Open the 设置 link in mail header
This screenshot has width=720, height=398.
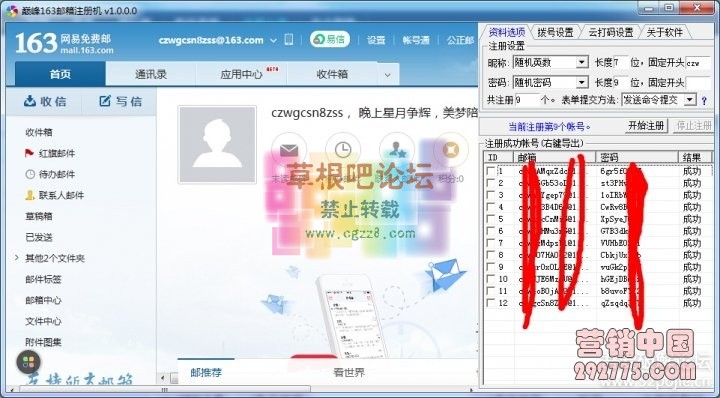376,40
